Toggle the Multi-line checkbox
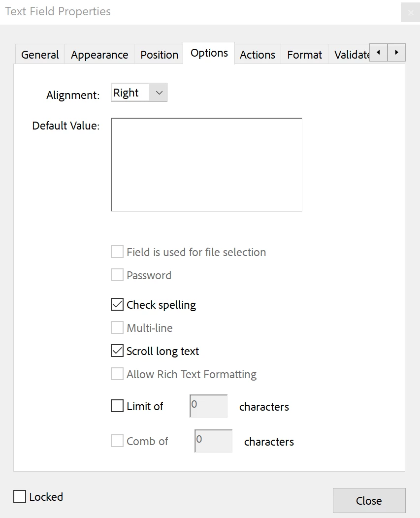Viewport: 420px width, 518px height. 117,328
